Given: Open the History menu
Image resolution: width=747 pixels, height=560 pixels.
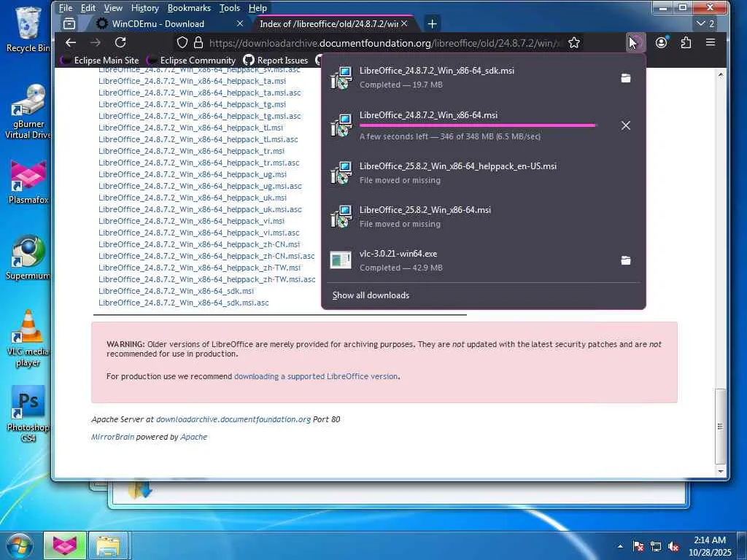Looking at the screenshot, I should [144, 8].
